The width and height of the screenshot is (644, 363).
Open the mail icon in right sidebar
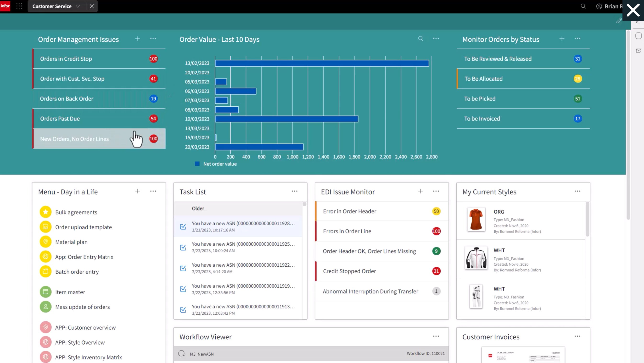[638, 51]
